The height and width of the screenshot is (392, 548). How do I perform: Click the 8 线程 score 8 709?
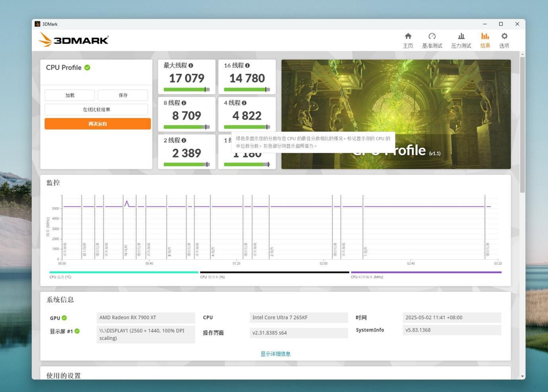(187, 116)
